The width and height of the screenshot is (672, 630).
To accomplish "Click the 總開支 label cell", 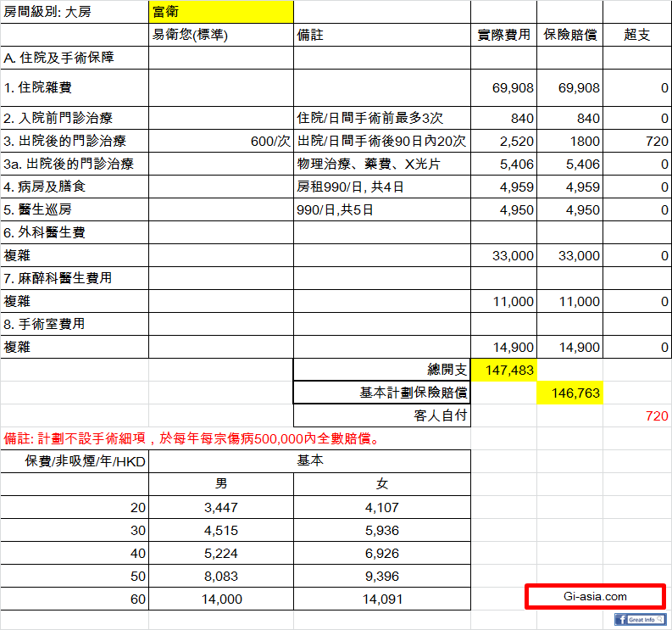I will click(x=382, y=370).
